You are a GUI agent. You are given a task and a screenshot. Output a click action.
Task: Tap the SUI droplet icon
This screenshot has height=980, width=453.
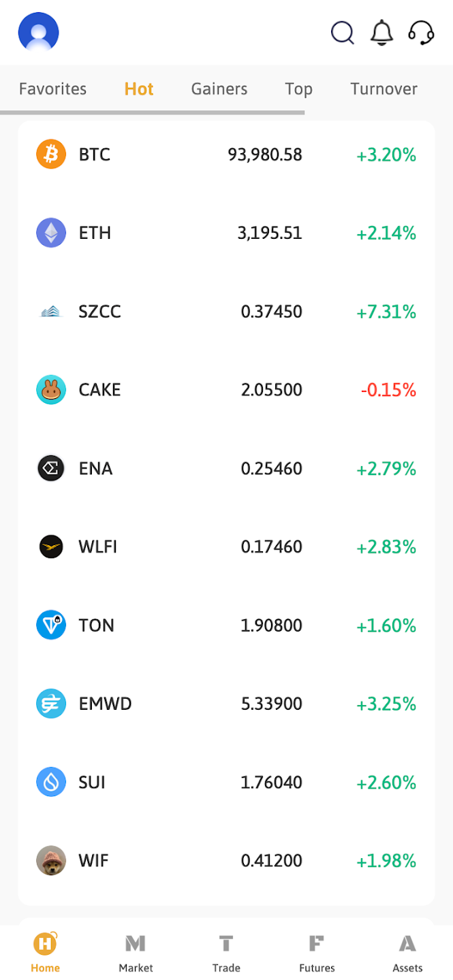pyautogui.click(x=51, y=782)
